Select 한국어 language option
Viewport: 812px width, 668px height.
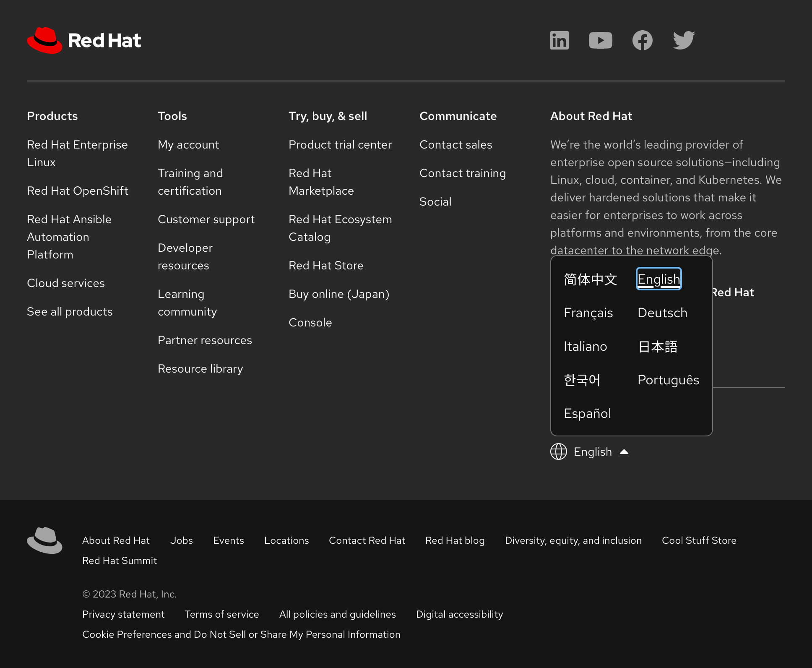582,379
